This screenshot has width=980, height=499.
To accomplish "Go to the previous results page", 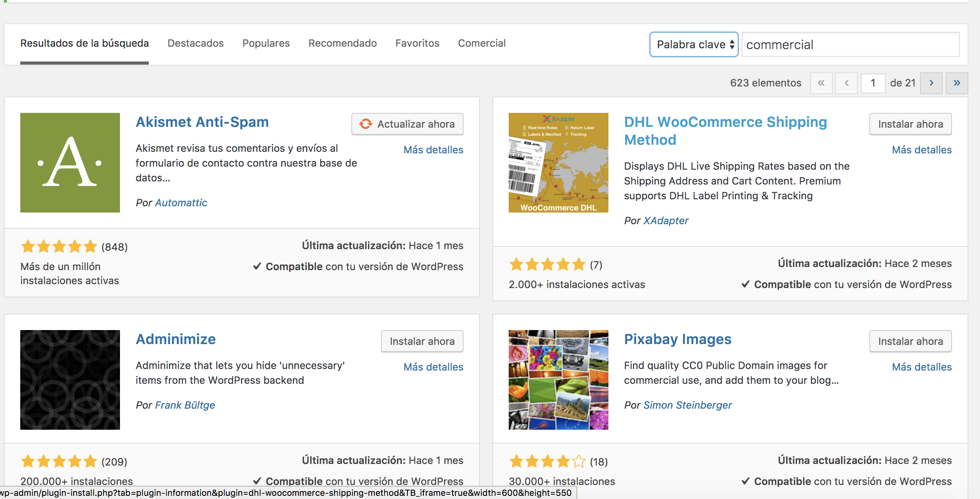I will coord(846,83).
